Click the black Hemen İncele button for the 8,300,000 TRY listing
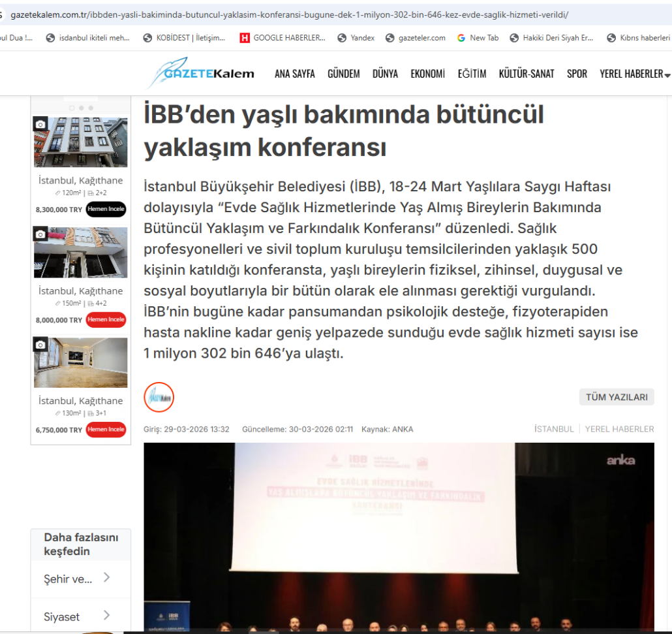The width and height of the screenshot is (672, 634). coord(106,210)
